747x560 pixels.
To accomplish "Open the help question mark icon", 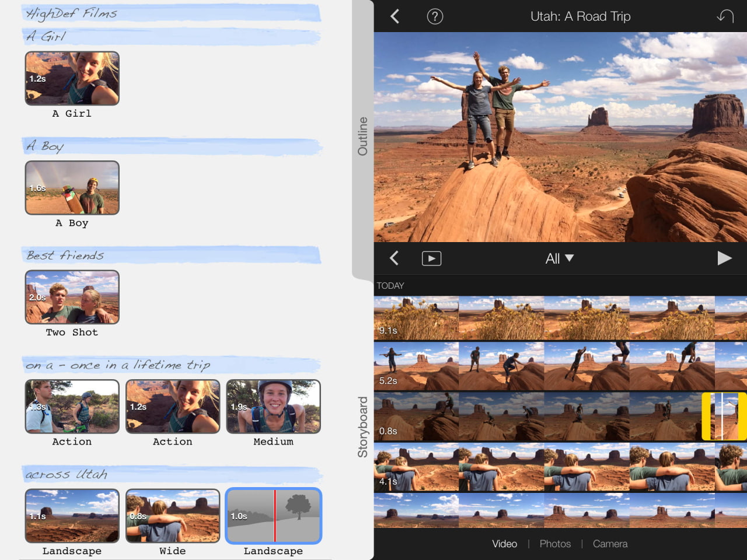I will (435, 16).
